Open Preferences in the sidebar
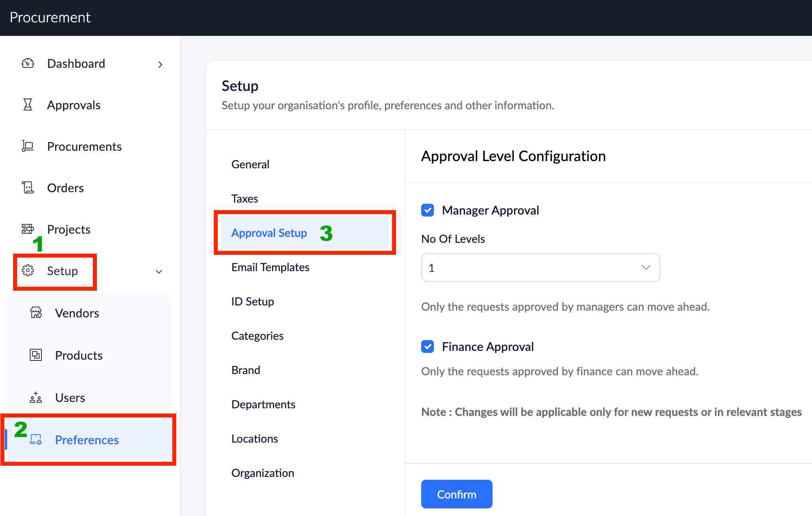Screen dimensions: 812x516 point(87,440)
